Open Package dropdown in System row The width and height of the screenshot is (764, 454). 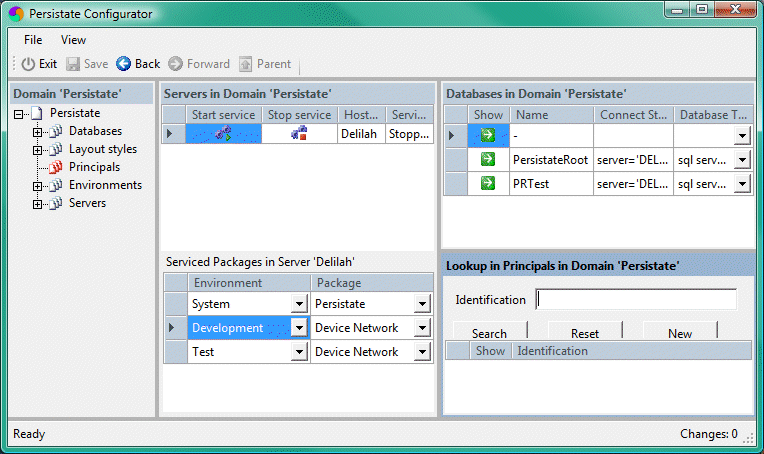point(422,304)
